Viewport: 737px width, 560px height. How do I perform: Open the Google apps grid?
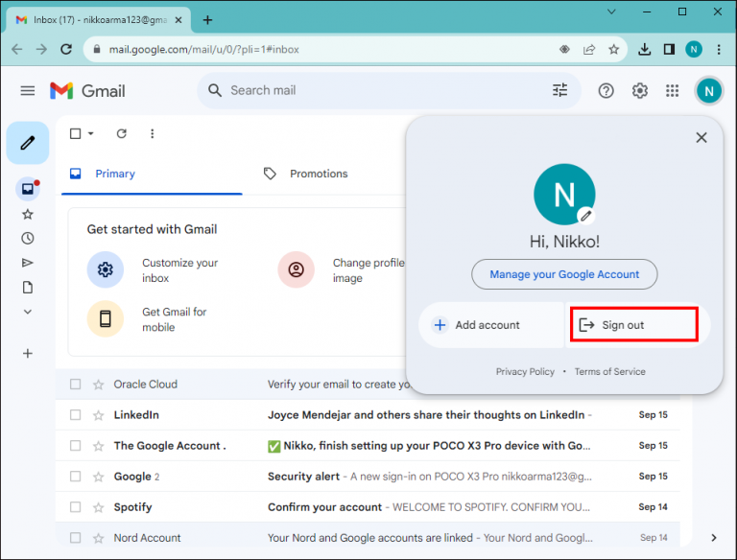point(673,91)
